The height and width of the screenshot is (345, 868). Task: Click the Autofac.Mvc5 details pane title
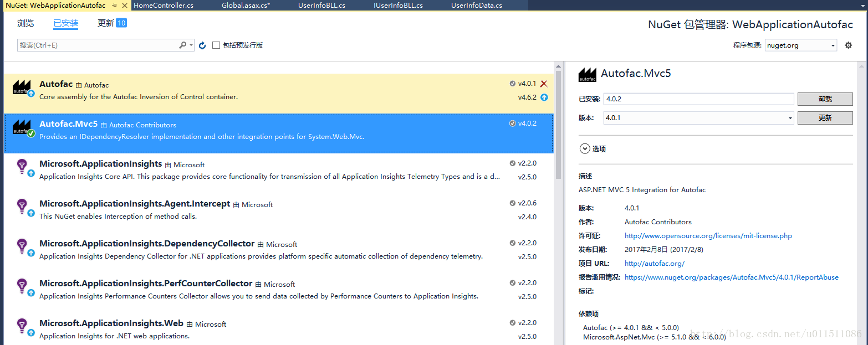636,73
